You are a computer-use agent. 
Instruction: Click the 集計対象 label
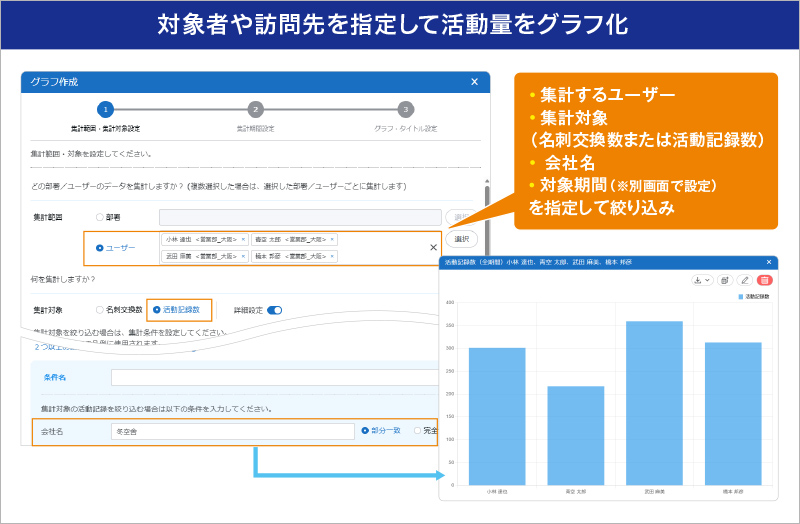point(48,310)
